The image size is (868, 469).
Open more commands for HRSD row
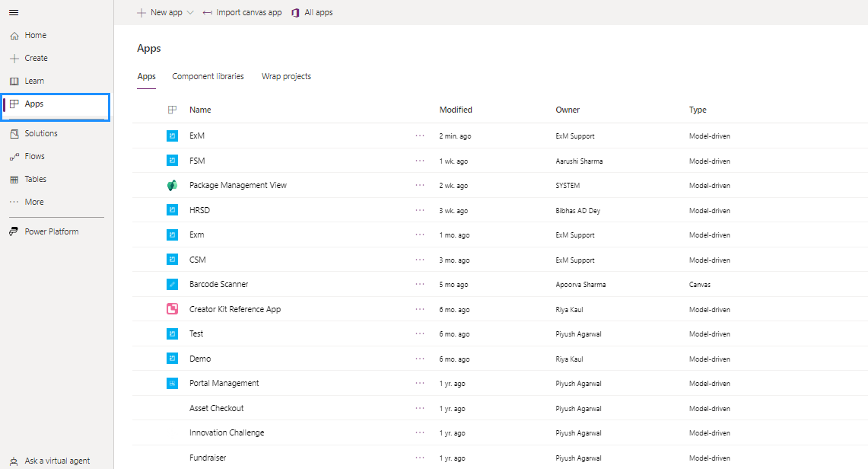[420, 210]
